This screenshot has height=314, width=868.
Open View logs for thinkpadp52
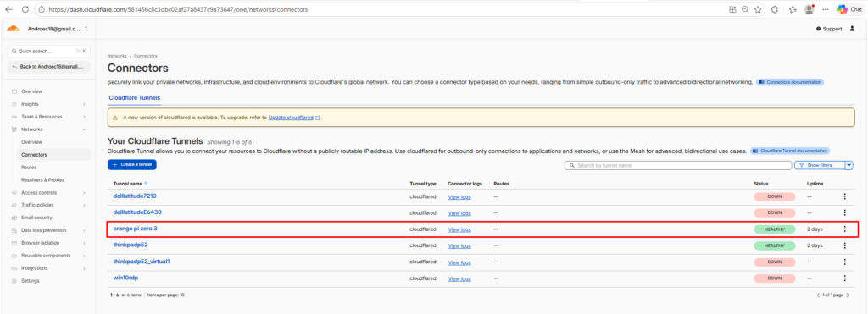tap(459, 245)
